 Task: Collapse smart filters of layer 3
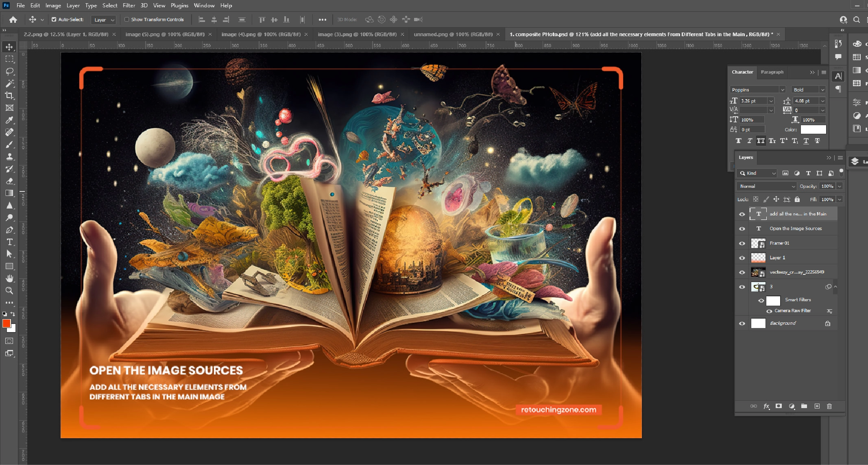(835, 287)
